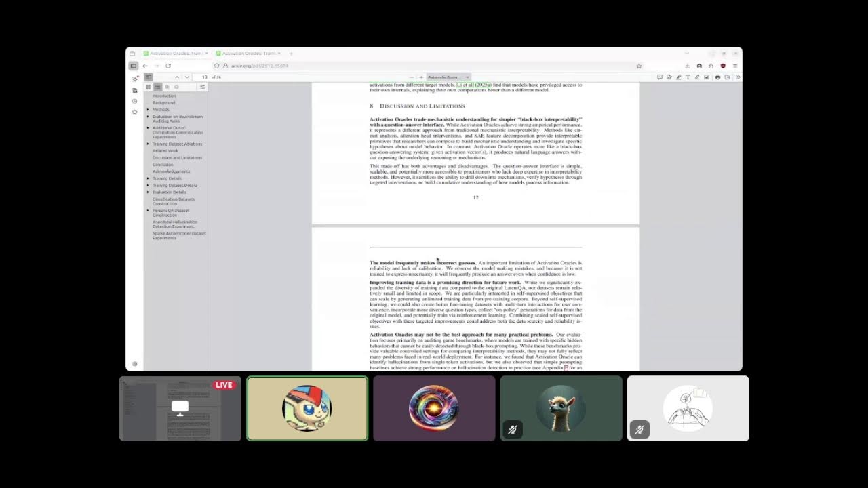The height and width of the screenshot is (488, 868).
Task: Open the Firefox downloads panel
Action: [688, 66]
